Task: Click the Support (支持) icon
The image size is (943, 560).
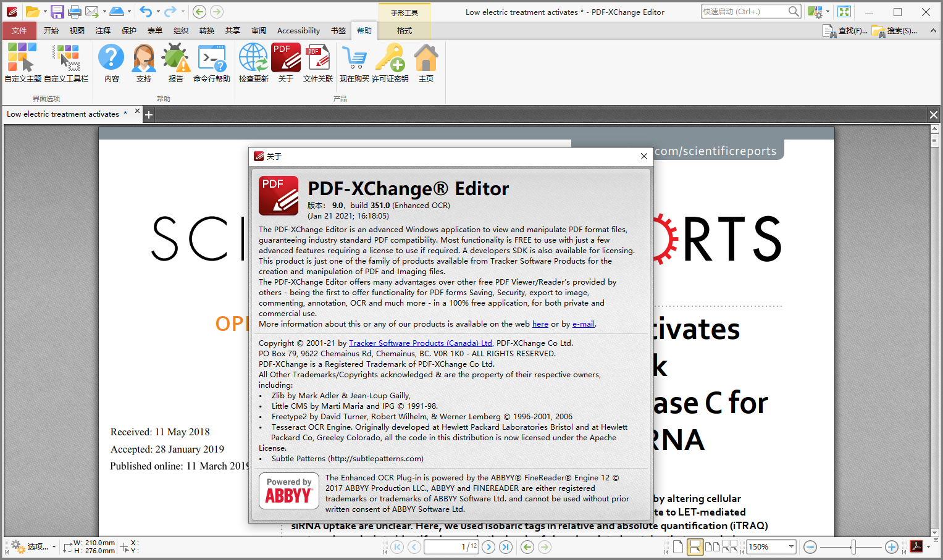Action: click(x=144, y=63)
